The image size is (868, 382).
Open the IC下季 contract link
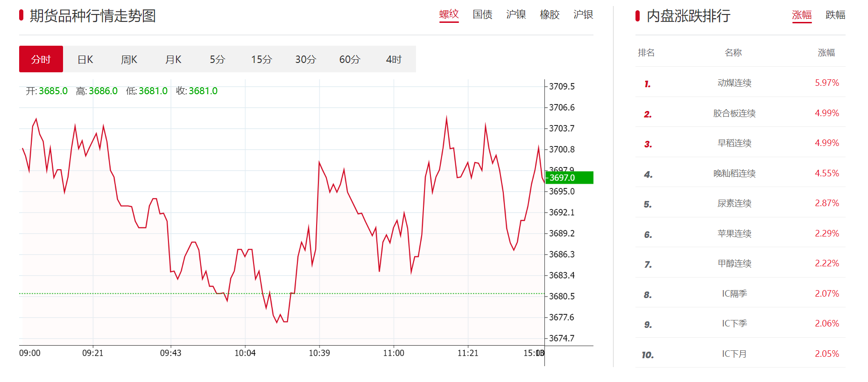click(734, 324)
